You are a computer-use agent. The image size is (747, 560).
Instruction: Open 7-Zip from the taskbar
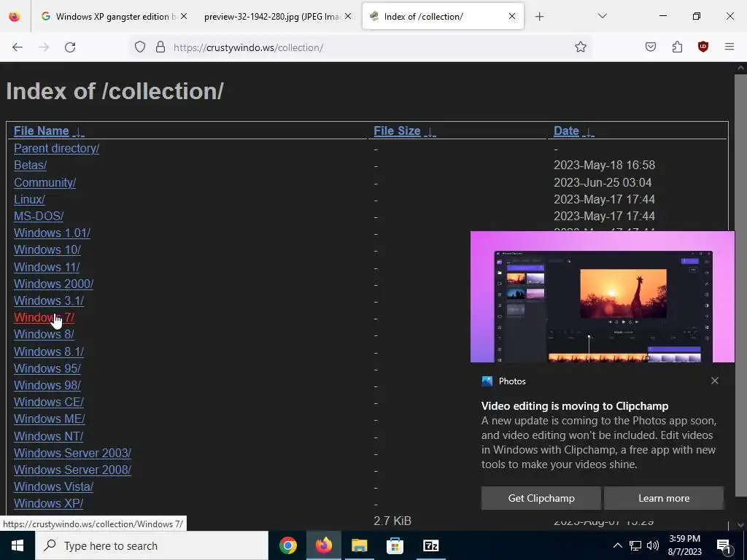pos(430,545)
